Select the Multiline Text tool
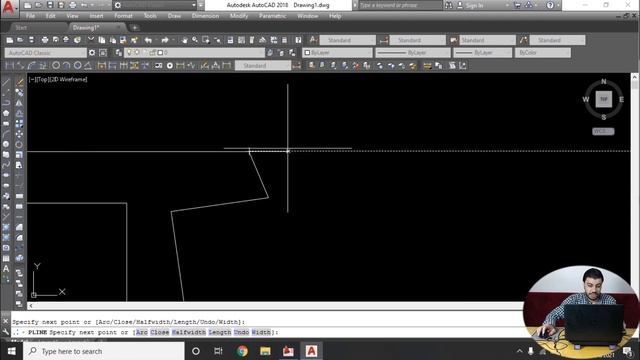Viewport: 640px width, 360px height. point(6,269)
